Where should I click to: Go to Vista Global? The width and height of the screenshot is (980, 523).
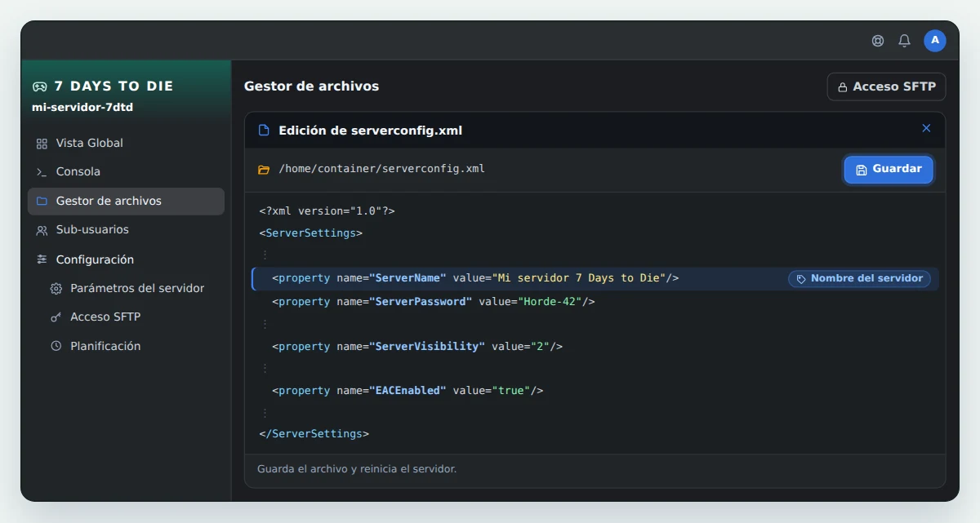pos(126,144)
